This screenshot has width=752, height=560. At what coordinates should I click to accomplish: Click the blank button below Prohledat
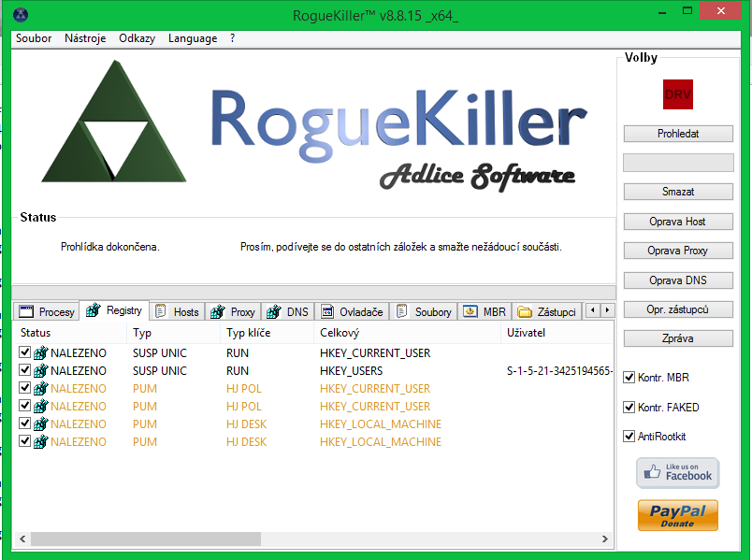678,163
